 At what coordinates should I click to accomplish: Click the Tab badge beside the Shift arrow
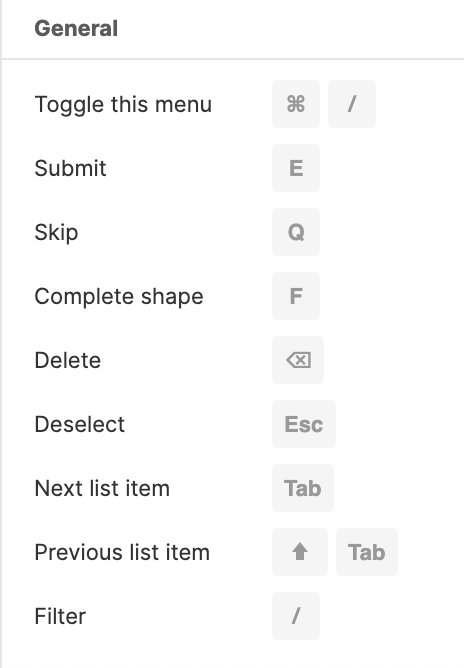pyautogui.click(x=367, y=552)
